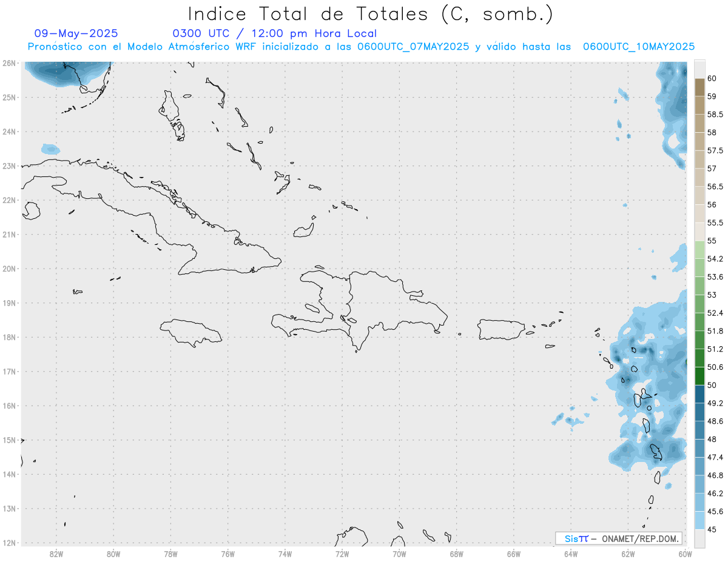Click the colorbar label '48.6'
The image size is (728, 562).
[x=715, y=421]
